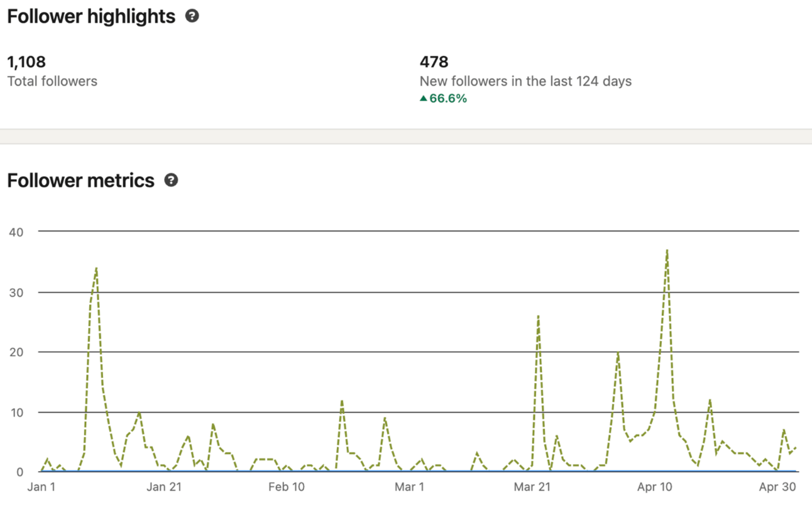This screenshot has height=507, width=812.
Task: Select the 66.6% growth percentage
Action: (448, 98)
